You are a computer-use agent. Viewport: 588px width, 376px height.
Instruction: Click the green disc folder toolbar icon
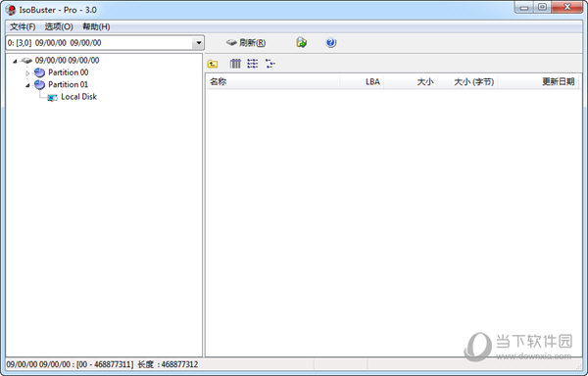click(x=302, y=42)
